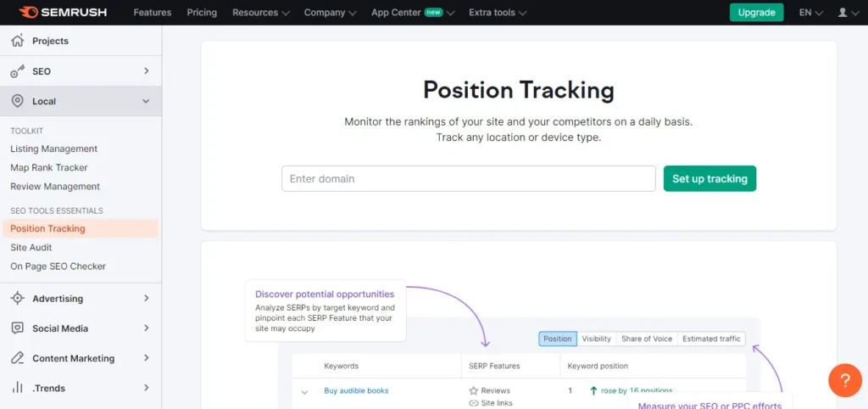Click the Reviews star icon

(473, 390)
